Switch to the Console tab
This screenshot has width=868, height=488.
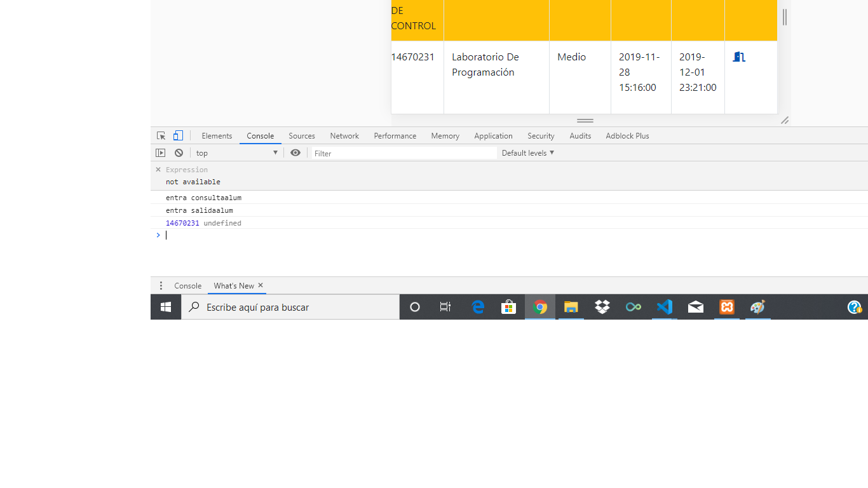[261, 136]
